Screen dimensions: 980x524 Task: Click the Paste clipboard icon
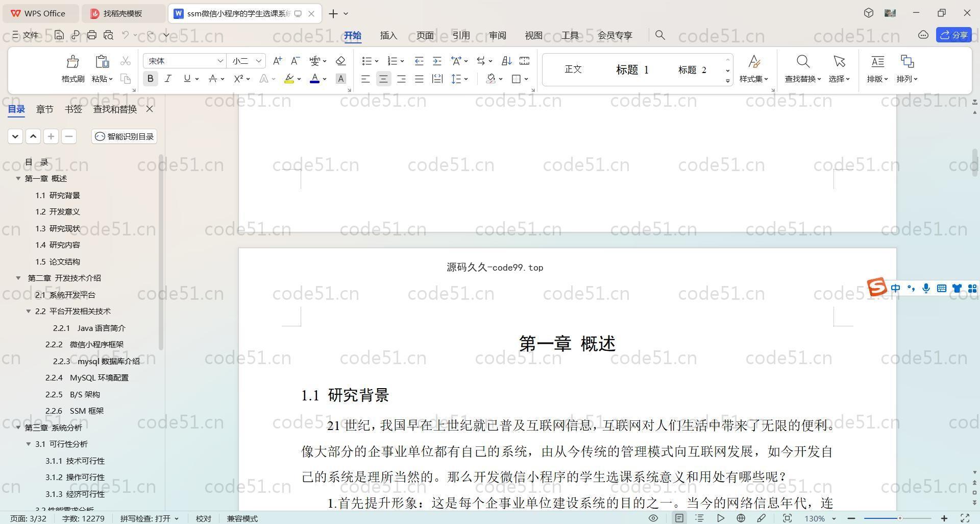102,62
